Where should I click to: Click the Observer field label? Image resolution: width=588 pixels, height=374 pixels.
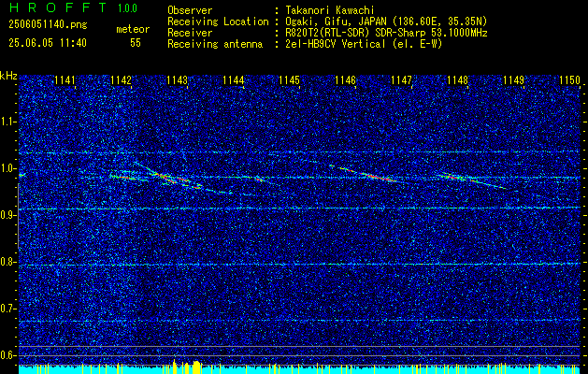click(190, 10)
